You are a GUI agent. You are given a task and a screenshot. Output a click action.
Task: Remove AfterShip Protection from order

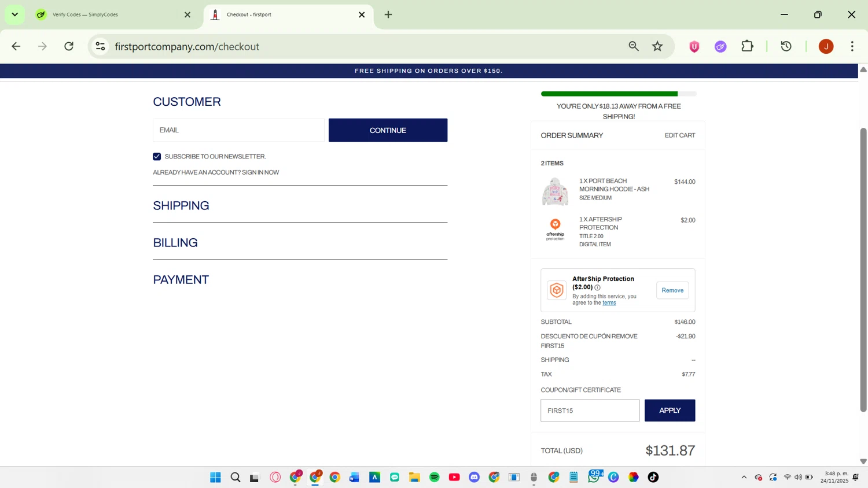point(672,290)
